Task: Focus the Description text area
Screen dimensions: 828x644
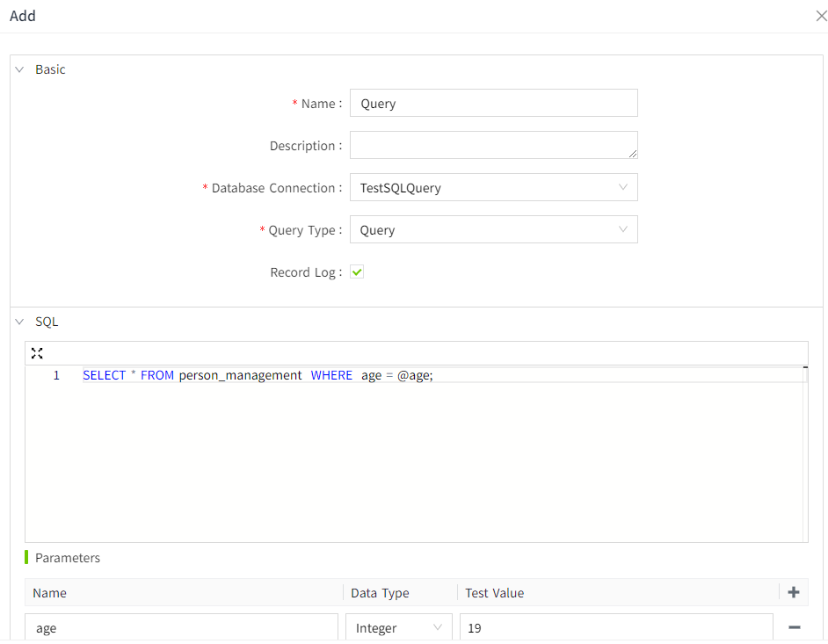Action: pyautogui.click(x=491, y=145)
